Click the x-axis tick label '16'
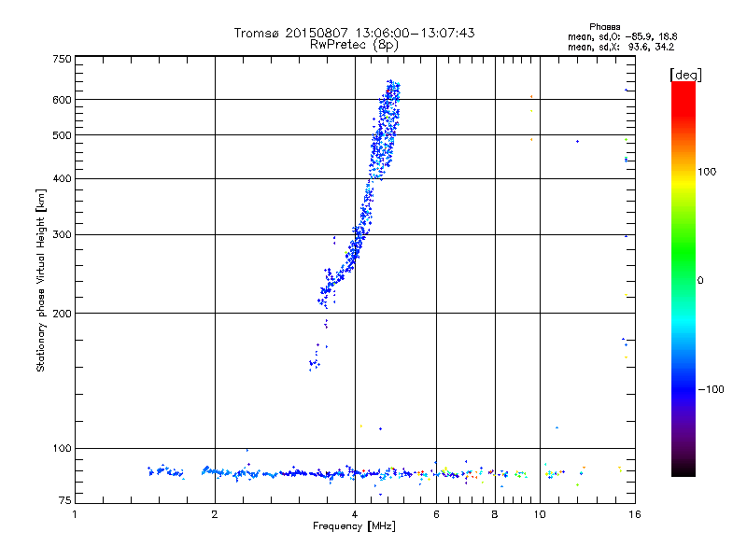Viewport: 747px width, 560px height. coord(635,514)
